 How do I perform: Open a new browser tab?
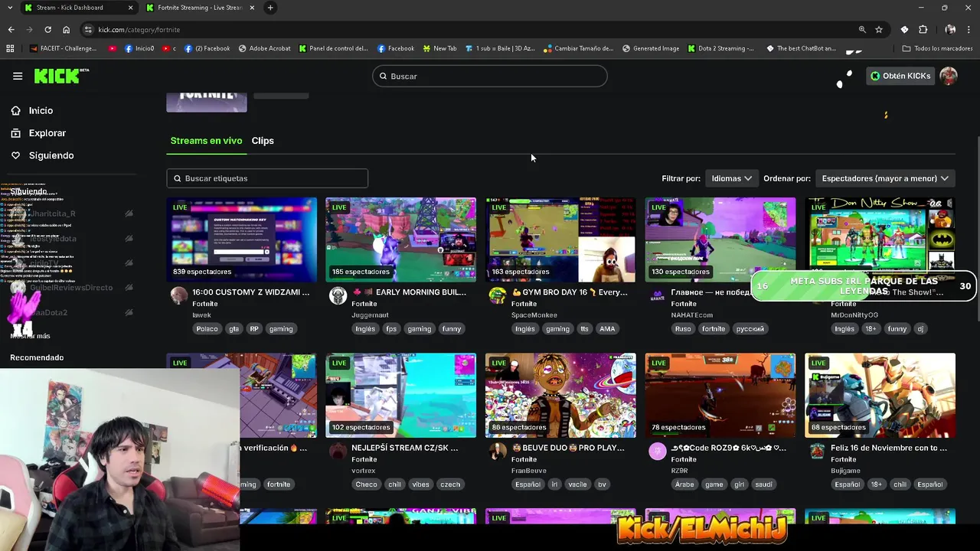tap(270, 8)
